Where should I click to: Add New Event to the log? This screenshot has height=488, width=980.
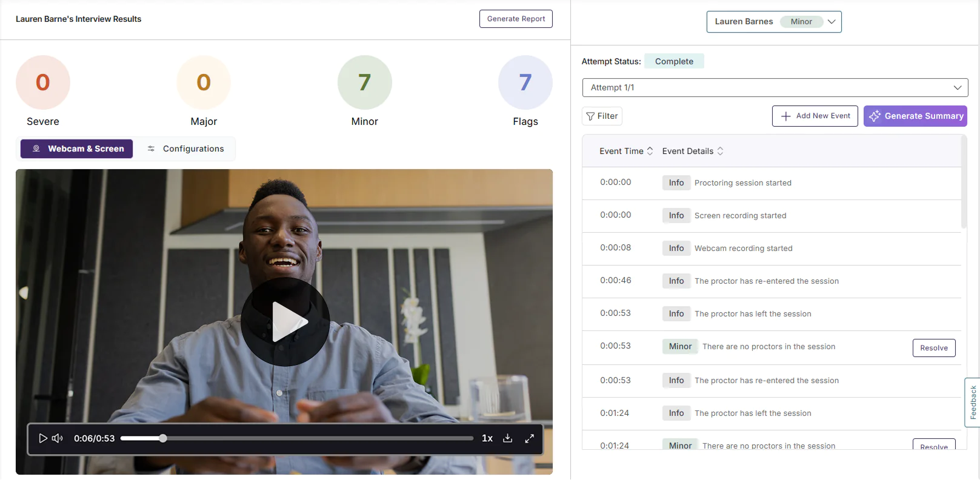(x=815, y=116)
